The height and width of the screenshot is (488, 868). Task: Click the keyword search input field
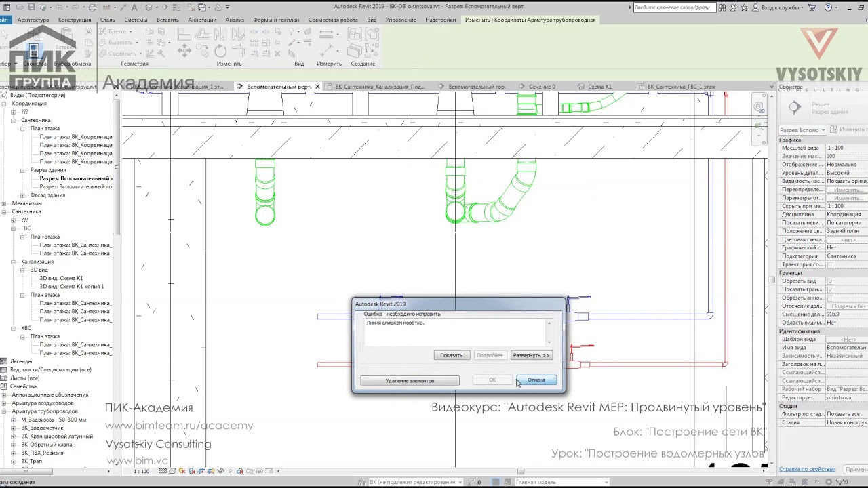673,7
